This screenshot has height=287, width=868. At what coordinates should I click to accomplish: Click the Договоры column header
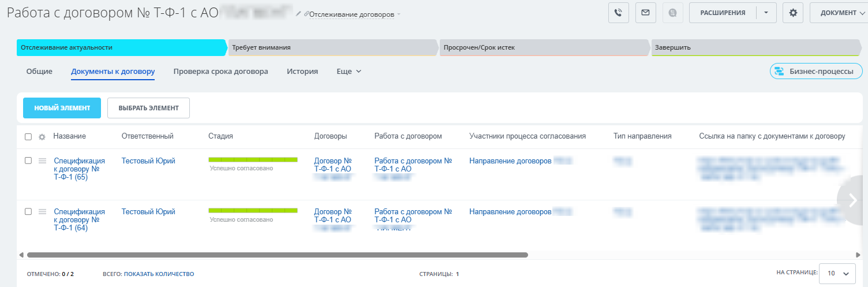tap(331, 136)
